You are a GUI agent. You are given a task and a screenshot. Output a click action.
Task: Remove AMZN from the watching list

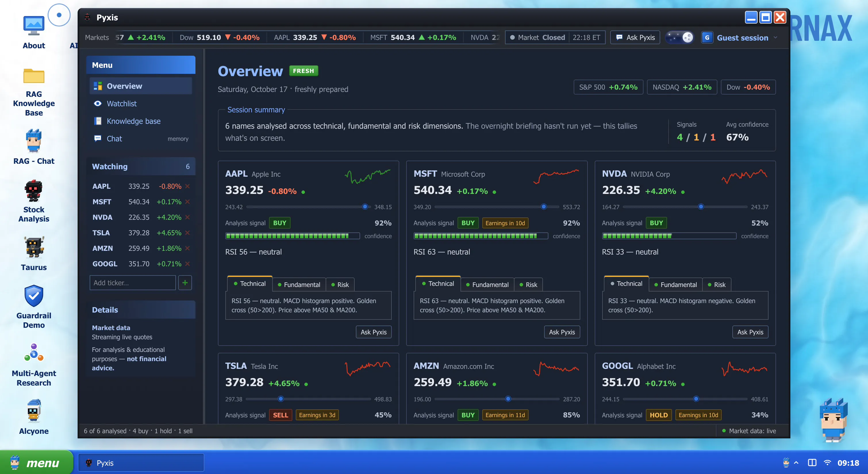[x=187, y=248]
